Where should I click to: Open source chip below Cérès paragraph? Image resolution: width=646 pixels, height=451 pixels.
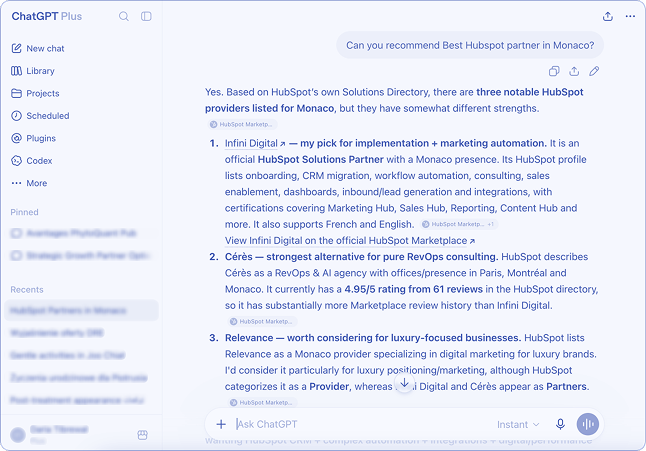(x=263, y=322)
